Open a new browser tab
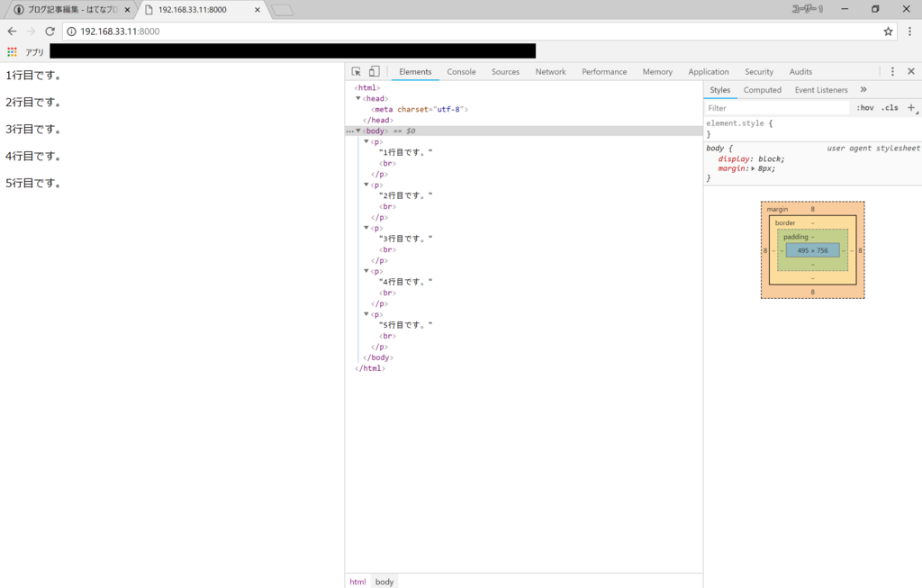Image resolution: width=922 pixels, height=588 pixels. tap(283, 10)
